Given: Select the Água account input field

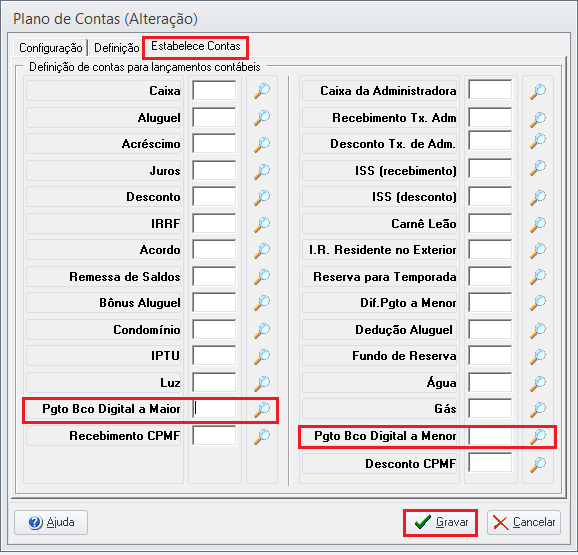Looking at the screenshot, I should pyautogui.click(x=490, y=382).
